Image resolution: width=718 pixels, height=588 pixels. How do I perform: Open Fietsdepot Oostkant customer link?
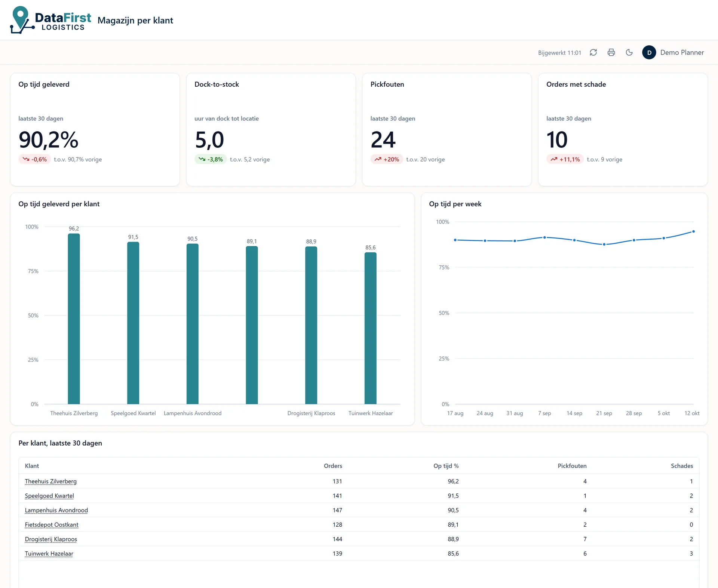point(52,524)
